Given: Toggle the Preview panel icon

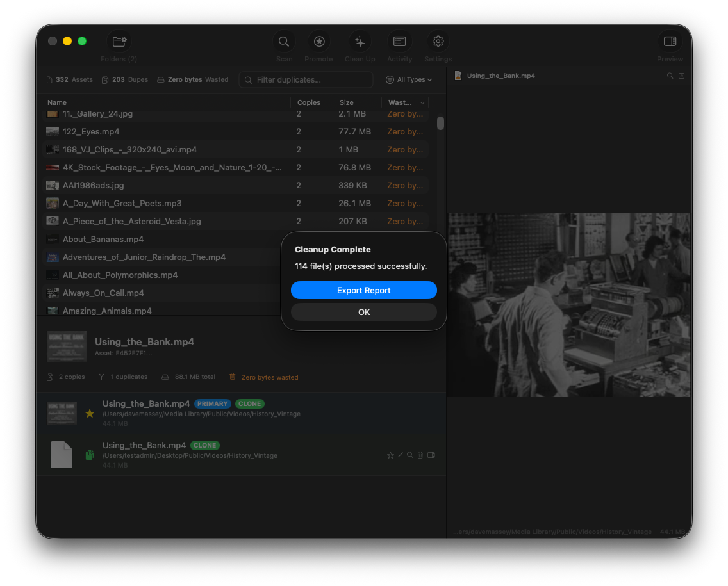Looking at the screenshot, I should [670, 41].
